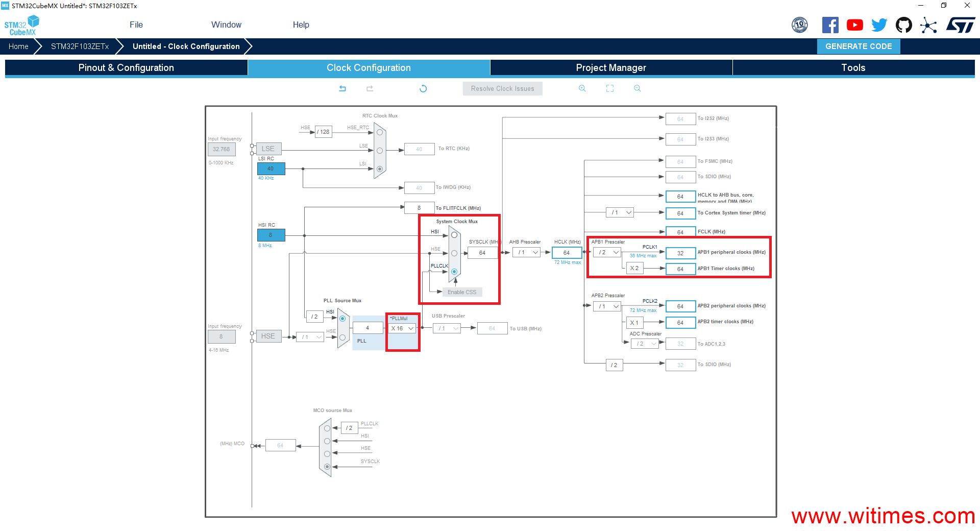
Task: Select HSE_RTC in RTC Clock Mux
Action: [x=380, y=132]
